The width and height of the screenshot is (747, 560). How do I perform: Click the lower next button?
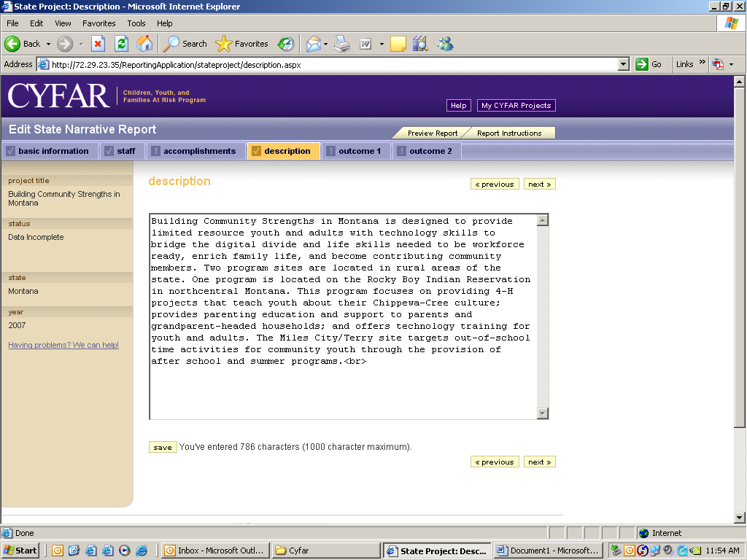[x=539, y=462]
